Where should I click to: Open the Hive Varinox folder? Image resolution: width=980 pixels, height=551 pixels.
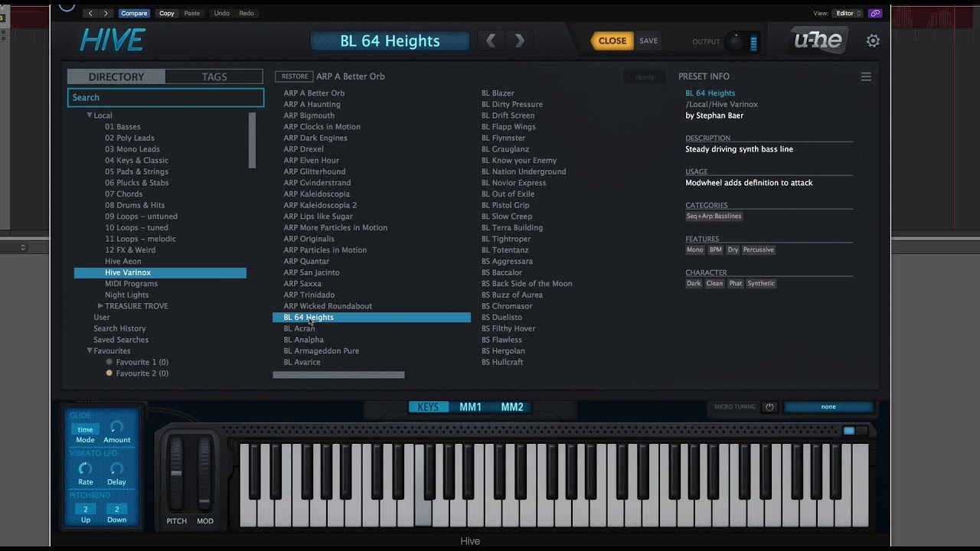(160, 272)
